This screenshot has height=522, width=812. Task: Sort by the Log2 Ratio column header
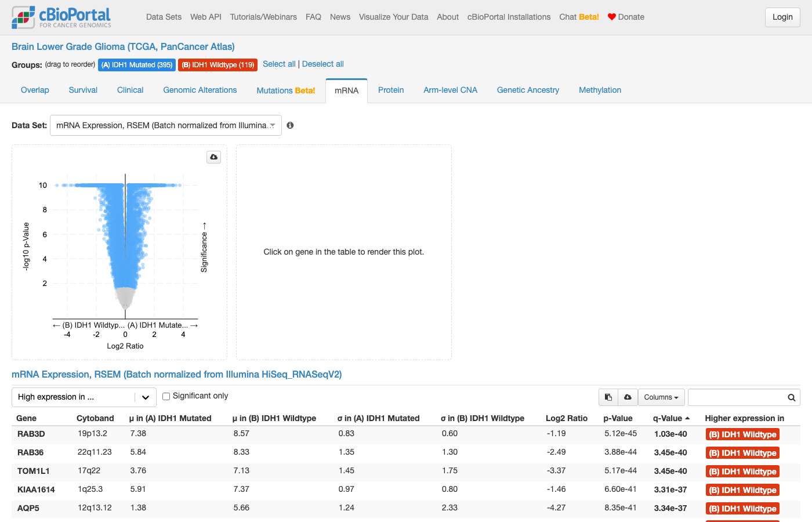tap(566, 418)
